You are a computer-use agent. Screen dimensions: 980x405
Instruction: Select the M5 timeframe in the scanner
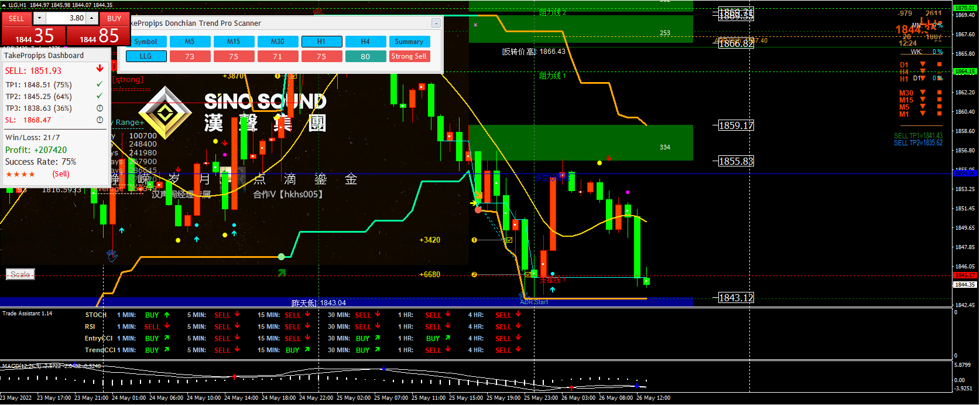pos(190,42)
